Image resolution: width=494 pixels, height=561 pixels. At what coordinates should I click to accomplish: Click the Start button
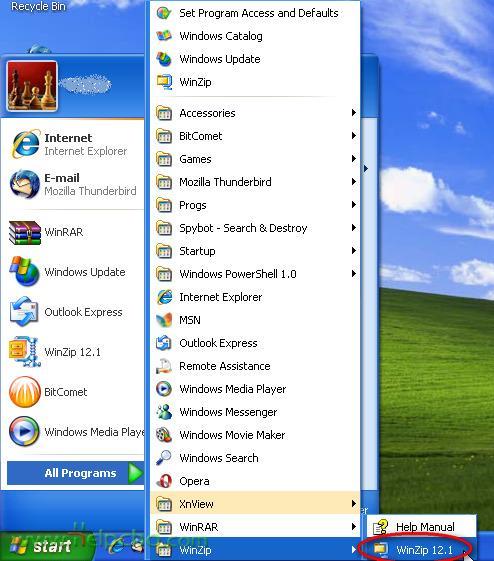coord(46,547)
